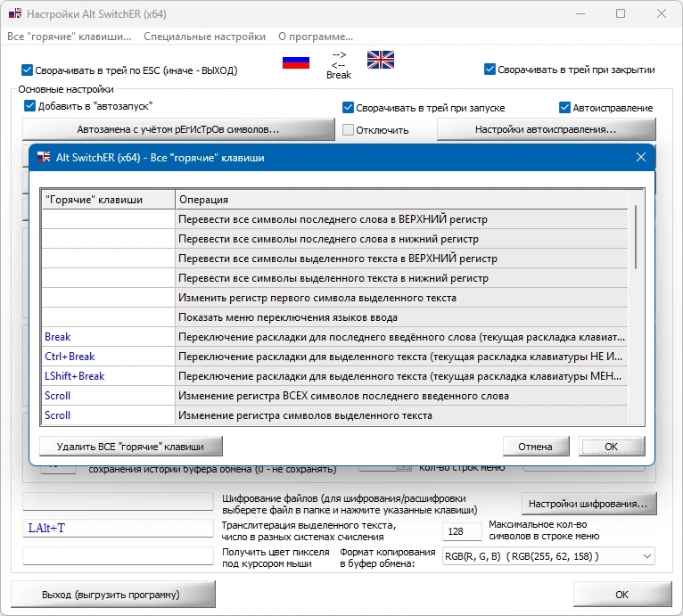
Task: Select the LShift+Break hotkey cell
Action: pos(109,376)
